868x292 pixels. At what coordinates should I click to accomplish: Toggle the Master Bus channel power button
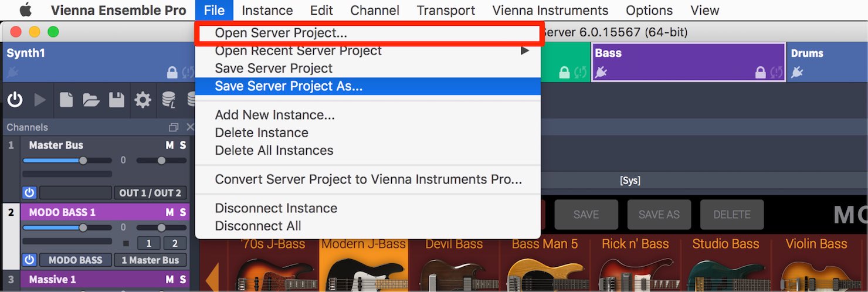point(29,193)
